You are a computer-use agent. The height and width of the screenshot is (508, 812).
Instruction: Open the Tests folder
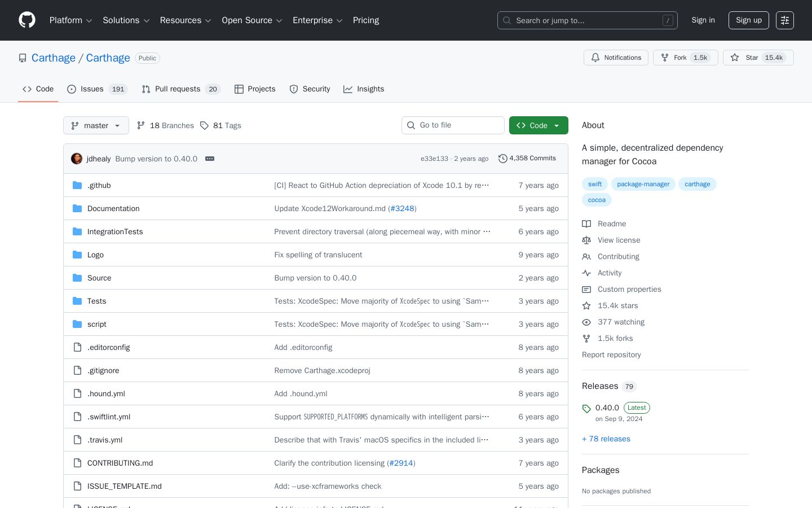tap(96, 301)
